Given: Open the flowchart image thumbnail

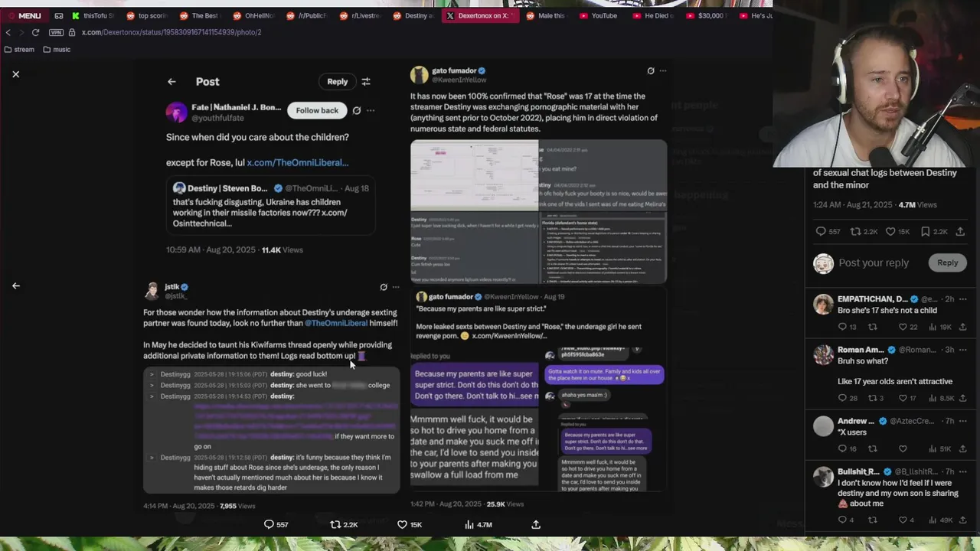Looking at the screenshot, I should 474,175.
